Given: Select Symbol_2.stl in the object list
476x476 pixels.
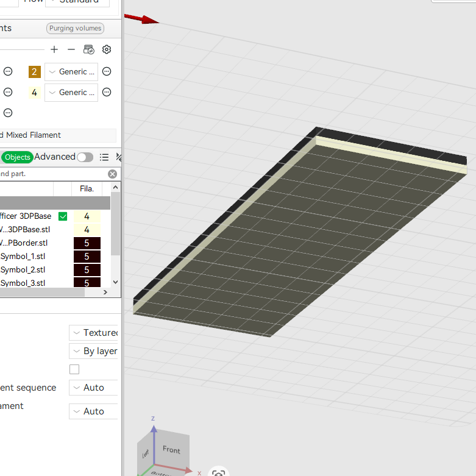Looking at the screenshot, I should (x=23, y=270).
